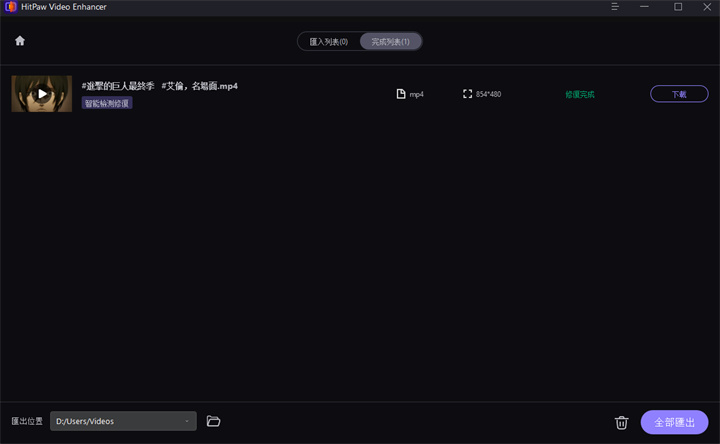Select the video title ending in .mp4
Screen dimensions: 720x444
tap(160, 86)
